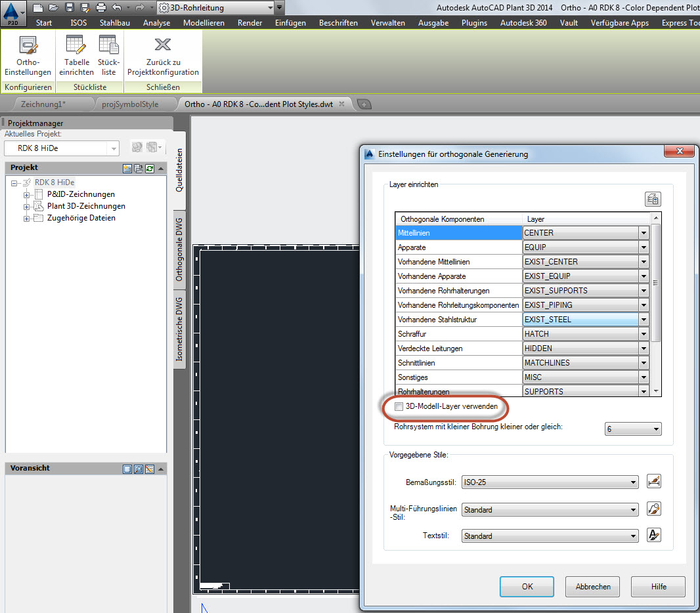Open the ISOS ribbon tab

[x=79, y=23]
